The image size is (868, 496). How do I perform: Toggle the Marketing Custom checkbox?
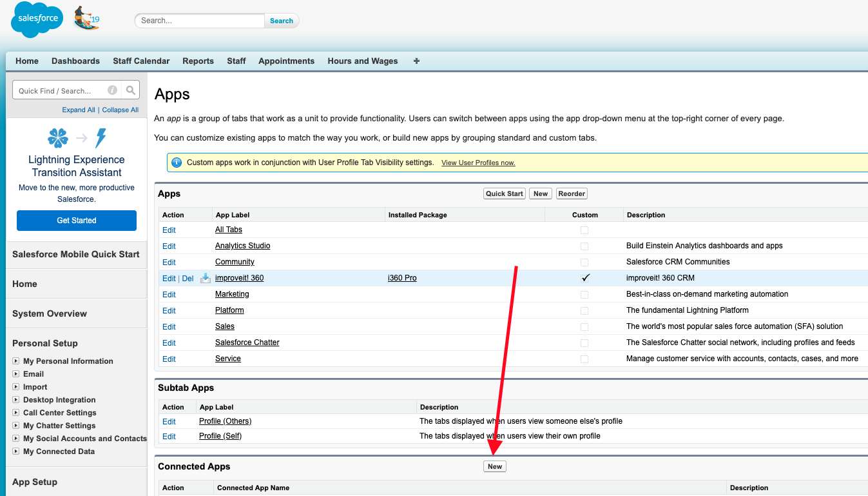[584, 295]
